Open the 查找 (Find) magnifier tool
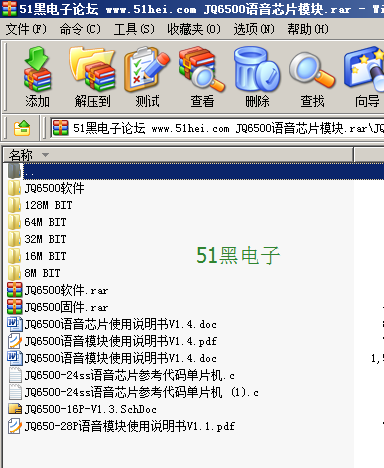This screenshot has width=384, height=468. pyautogui.click(x=312, y=77)
